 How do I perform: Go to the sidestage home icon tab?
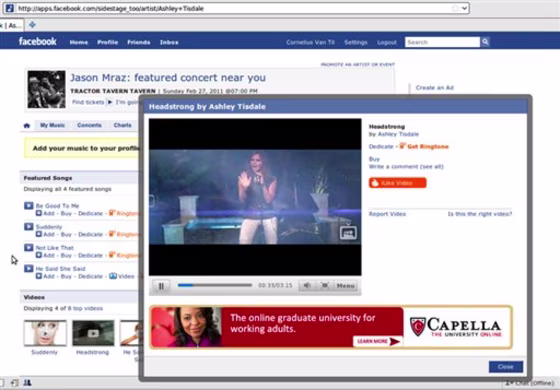(x=27, y=125)
